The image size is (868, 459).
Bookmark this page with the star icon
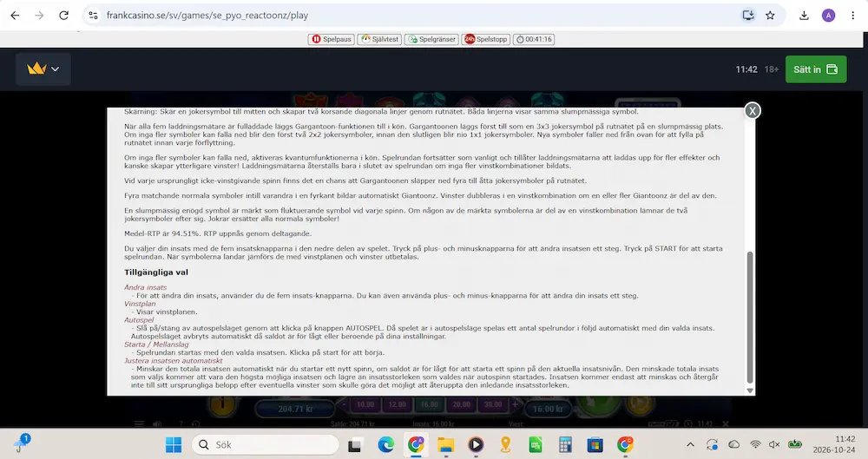coord(770,16)
